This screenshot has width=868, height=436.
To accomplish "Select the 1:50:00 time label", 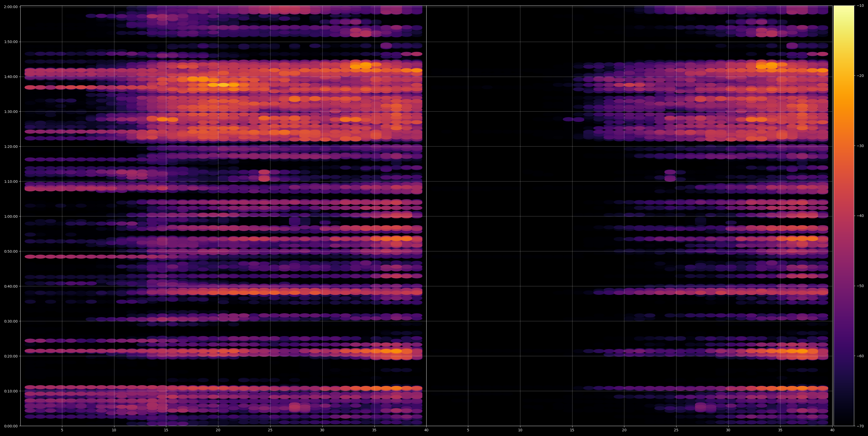I will pos(11,42).
